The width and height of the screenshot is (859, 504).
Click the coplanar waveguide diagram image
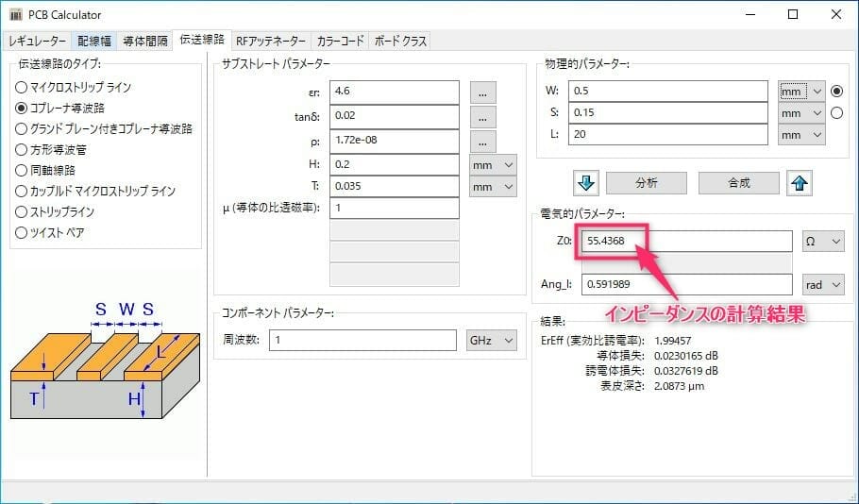(105, 361)
